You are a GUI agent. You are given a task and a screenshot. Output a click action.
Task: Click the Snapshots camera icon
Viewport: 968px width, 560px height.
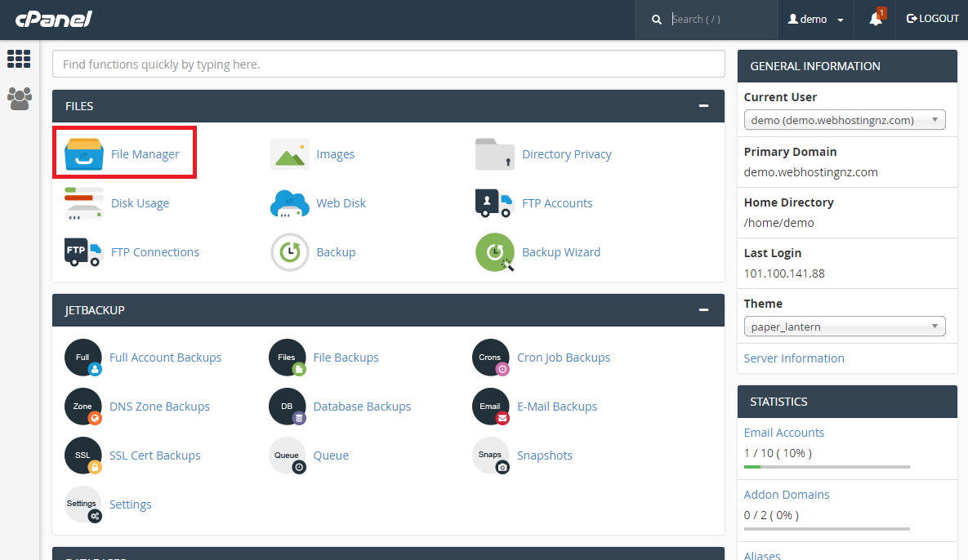pyautogui.click(x=491, y=456)
